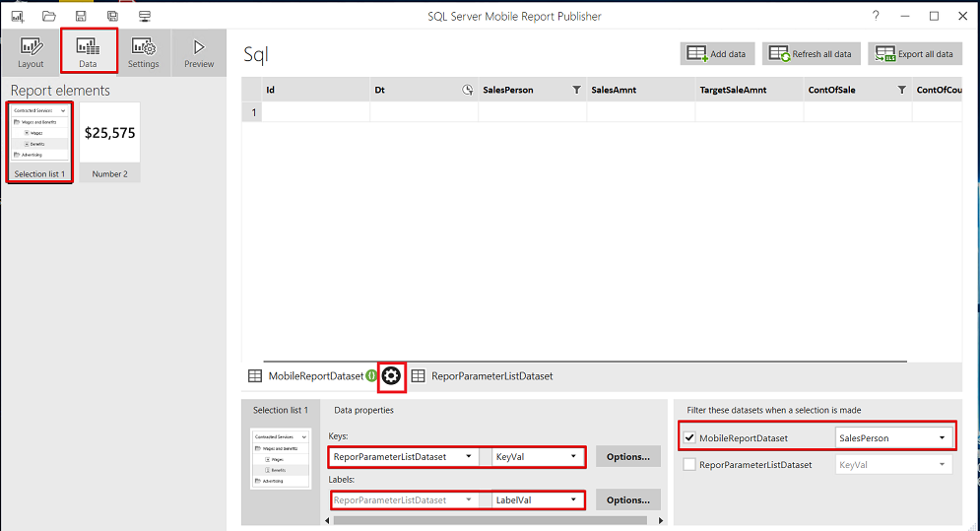Click the left arrow on horizontal scrollbar

coord(328,520)
